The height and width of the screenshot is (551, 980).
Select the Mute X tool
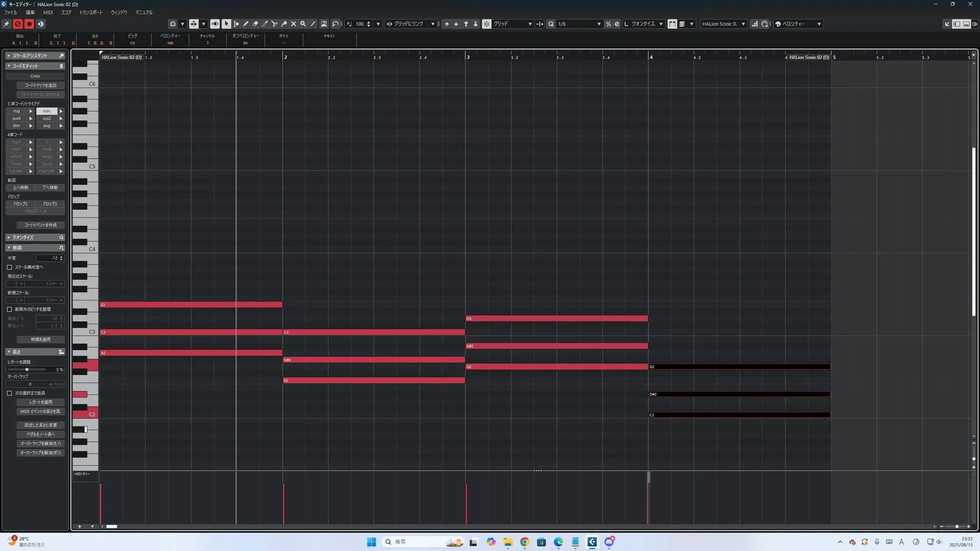point(294,24)
